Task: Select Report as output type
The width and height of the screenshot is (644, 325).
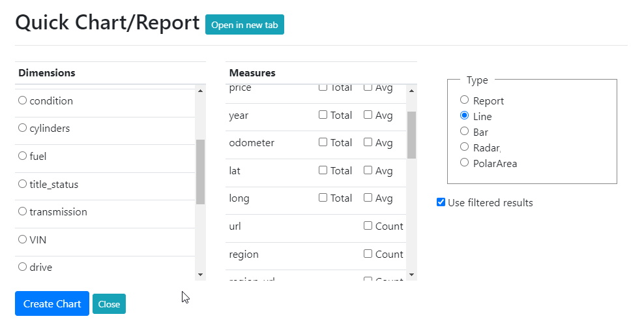Action: pyautogui.click(x=465, y=100)
